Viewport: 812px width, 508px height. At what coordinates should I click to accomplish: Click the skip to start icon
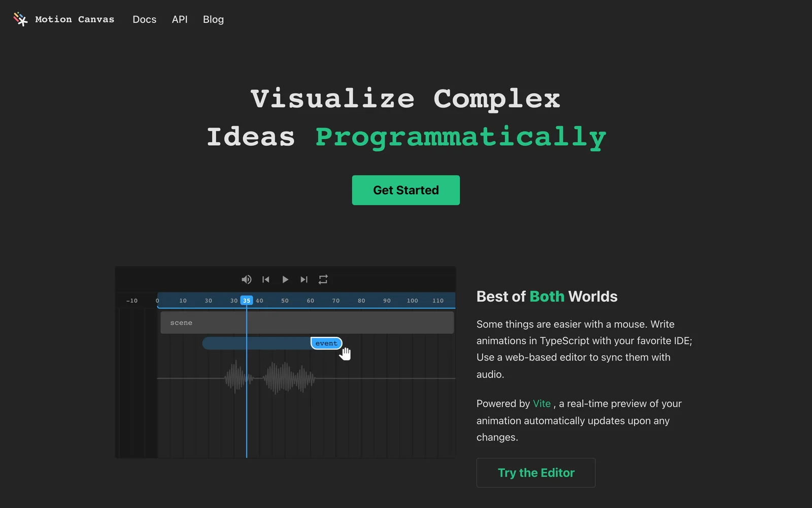[x=265, y=279]
